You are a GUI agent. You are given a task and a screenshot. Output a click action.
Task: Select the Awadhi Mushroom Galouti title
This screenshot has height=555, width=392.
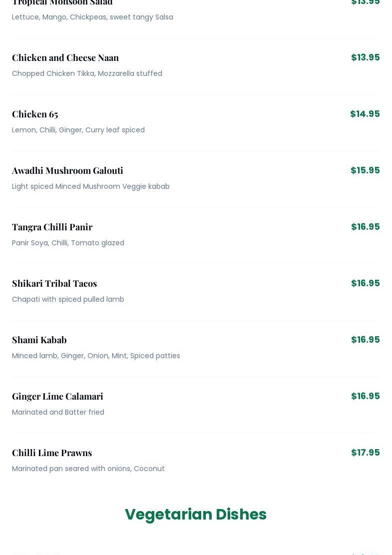point(67,171)
